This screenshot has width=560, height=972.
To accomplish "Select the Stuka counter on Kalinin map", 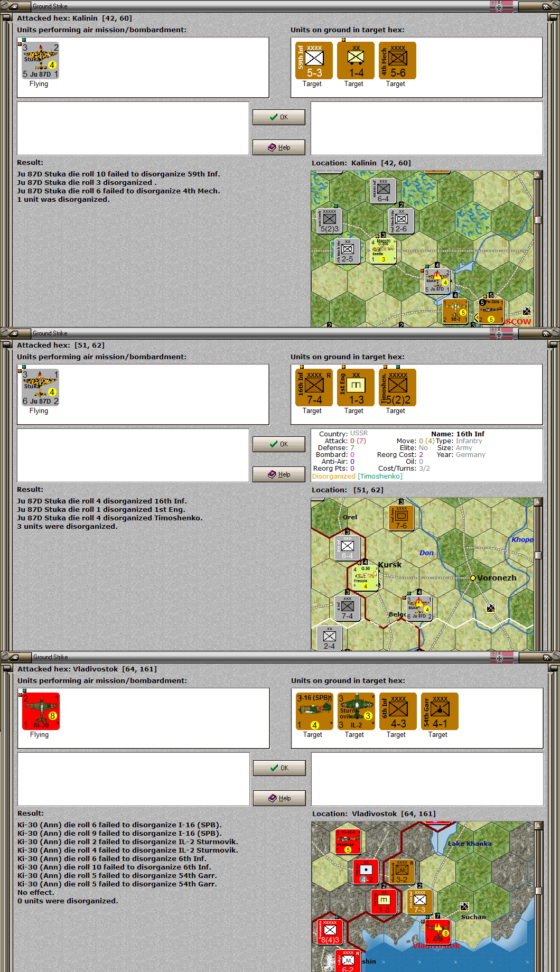I will [x=437, y=281].
